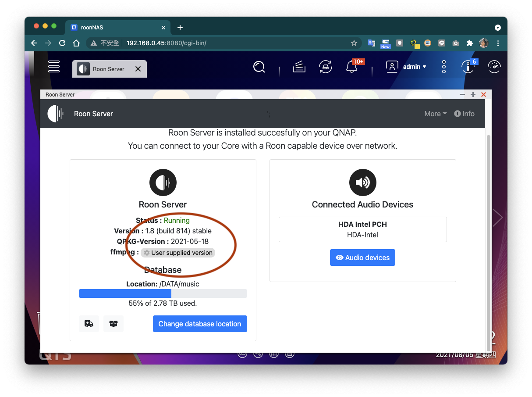Click the not-secure warning in address bar

pos(105,43)
